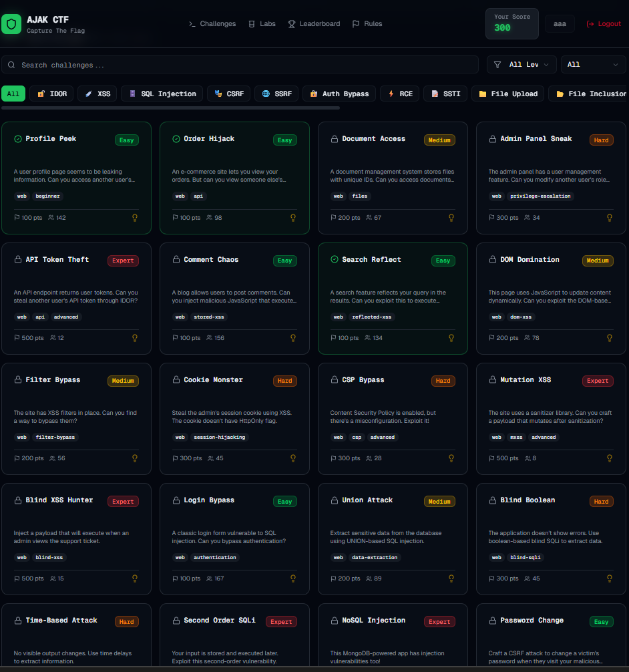Select the RCE category tab
This screenshot has width=629, height=672.
pyautogui.click(x=400, y=94)
